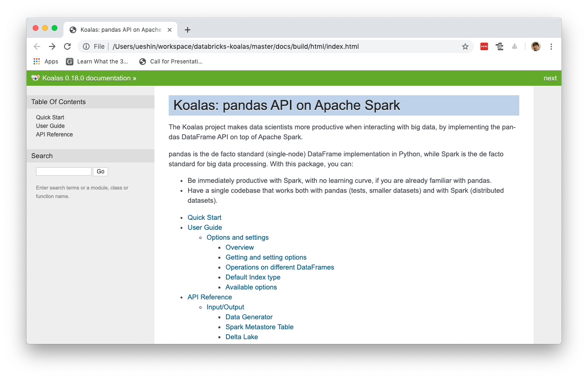Click the macOS yellow minimize window button

(45, 28)
